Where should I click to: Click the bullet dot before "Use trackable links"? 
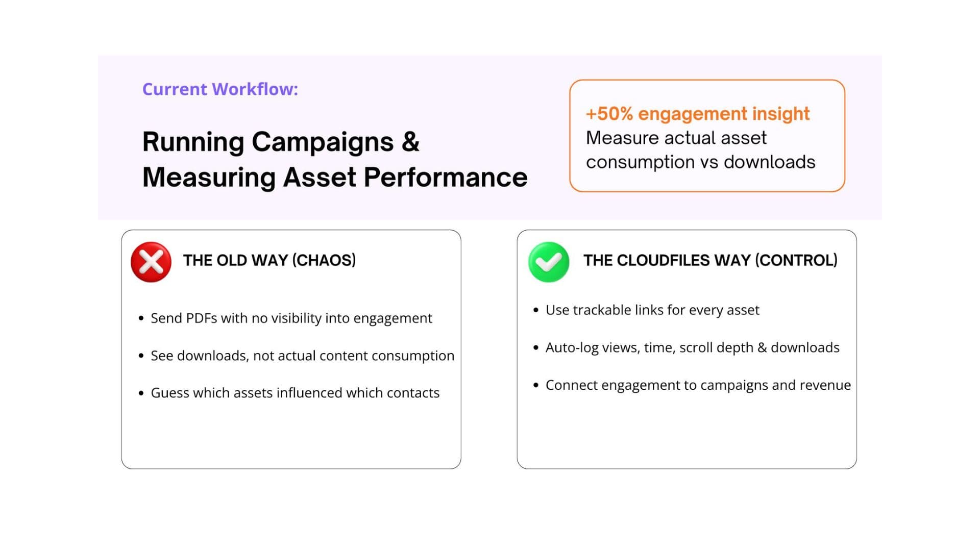536,310
